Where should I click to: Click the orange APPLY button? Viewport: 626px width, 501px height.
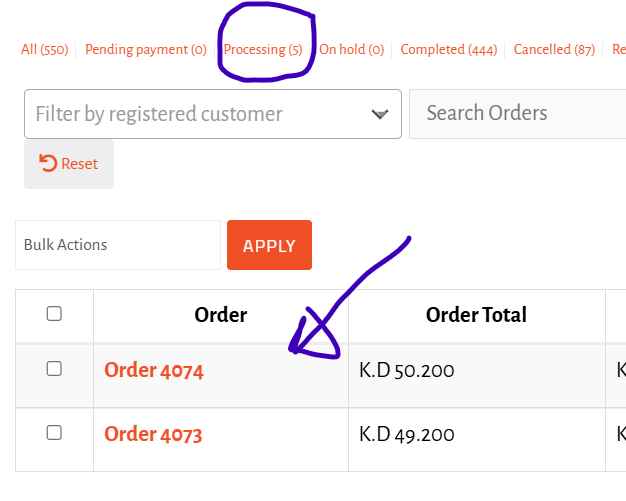coord(269,245)
